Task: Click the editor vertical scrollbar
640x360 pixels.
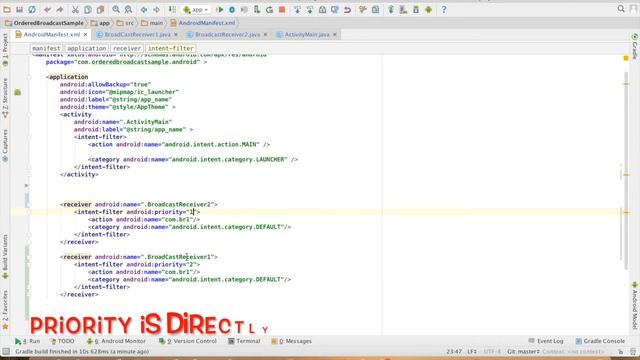Action: [626, 171]
